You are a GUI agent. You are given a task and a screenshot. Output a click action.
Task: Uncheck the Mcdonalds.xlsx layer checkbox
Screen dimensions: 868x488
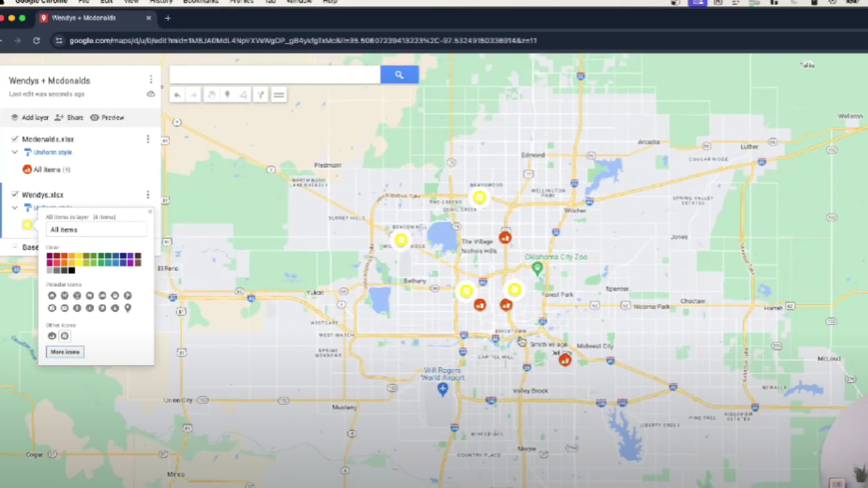tap(15, 139)
